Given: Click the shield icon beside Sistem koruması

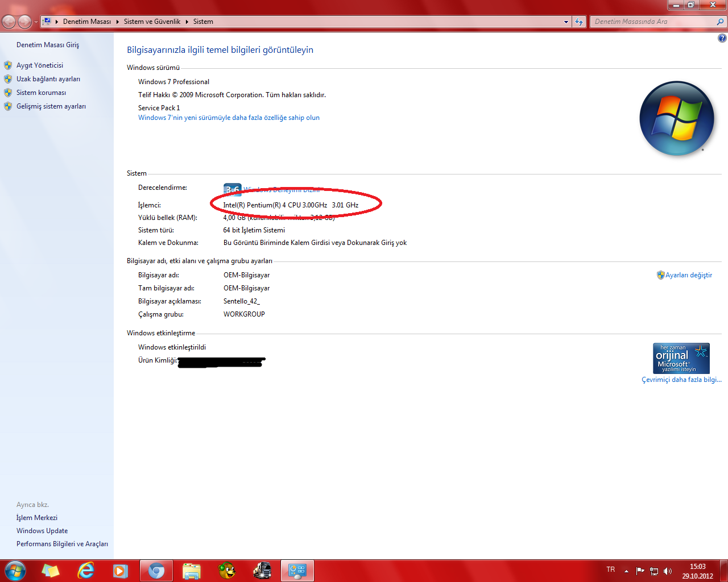Looking at the screenshot, I should [8, 93].
